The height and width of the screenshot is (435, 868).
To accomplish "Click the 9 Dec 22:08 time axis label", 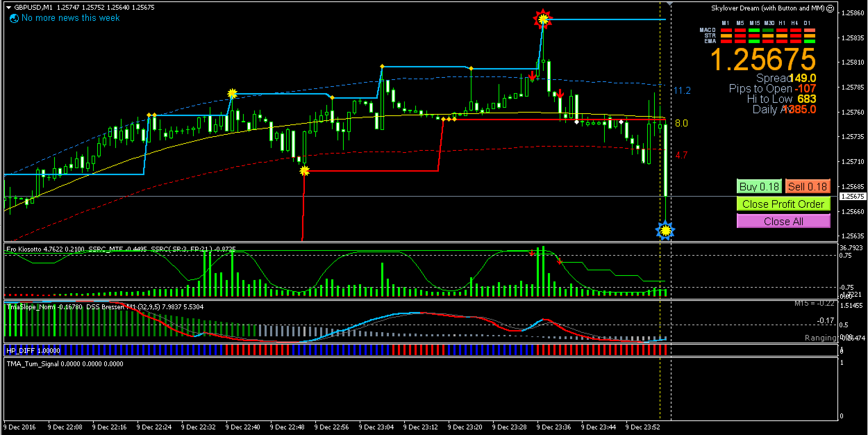I will point(65,427).
